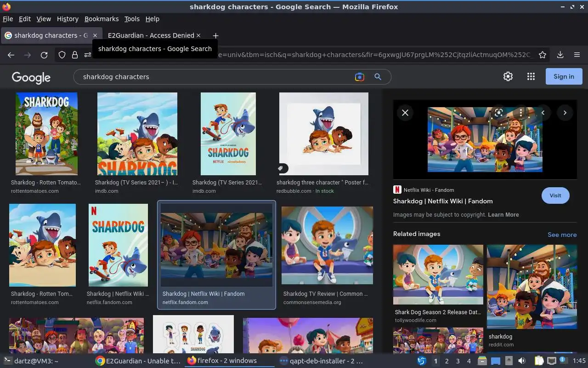Open the Help menu

(x=153, y=19)
